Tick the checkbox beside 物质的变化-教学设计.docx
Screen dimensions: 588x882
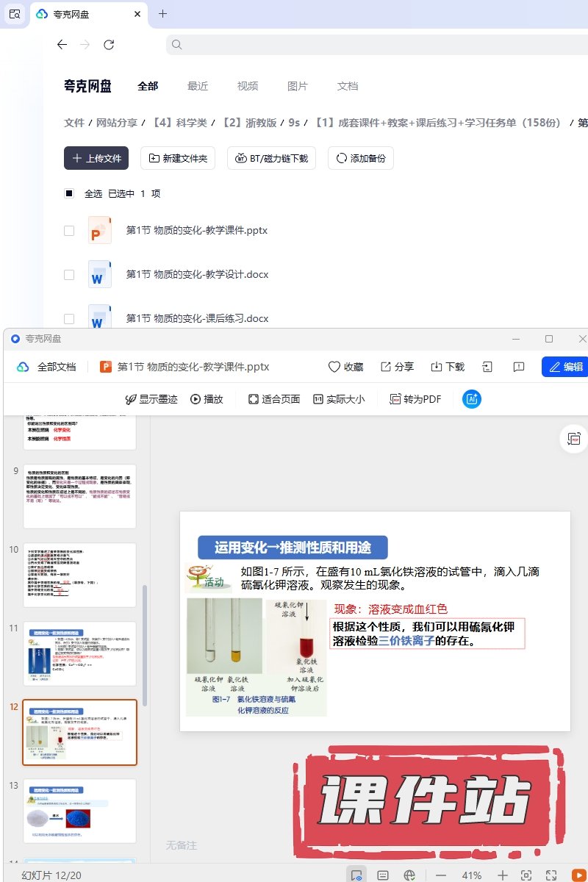(x=69, y=274)
